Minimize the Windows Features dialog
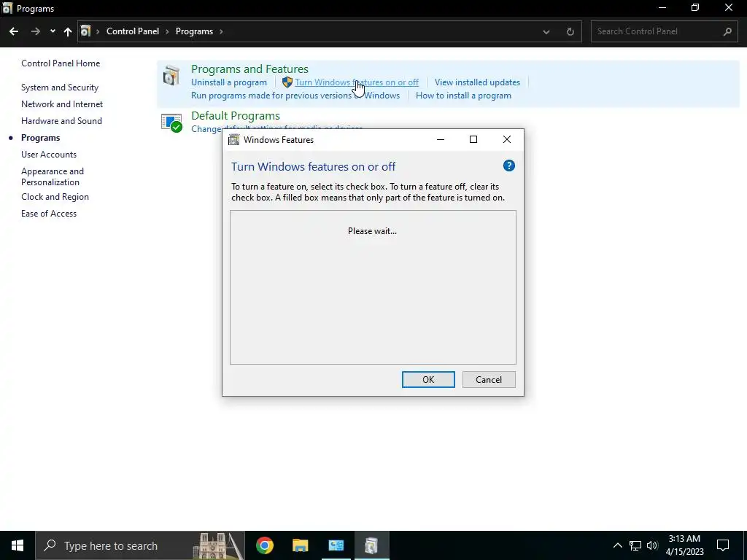This screenshot has height=560, width=747. pyautogui.click(x=441, y=139)
